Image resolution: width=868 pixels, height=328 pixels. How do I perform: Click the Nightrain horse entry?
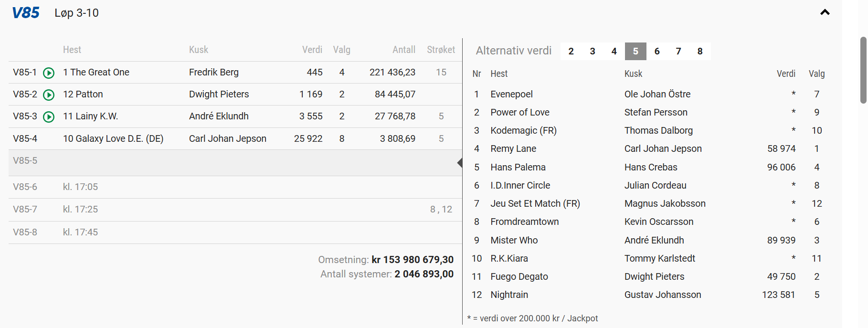coord(509,295)
